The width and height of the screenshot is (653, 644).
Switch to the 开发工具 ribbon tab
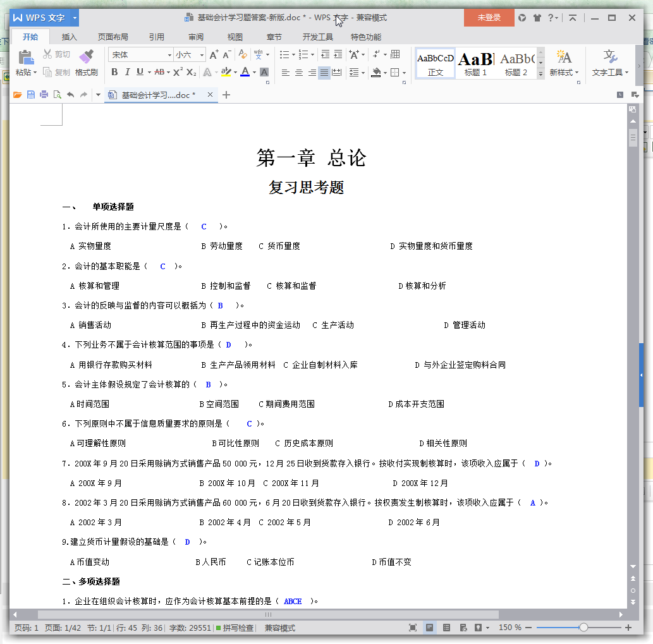318,37
